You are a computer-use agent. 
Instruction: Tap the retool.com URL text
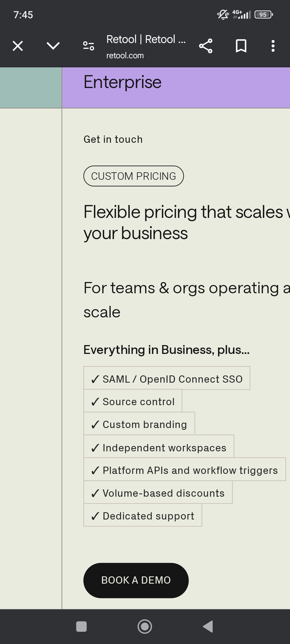point(125,56)
